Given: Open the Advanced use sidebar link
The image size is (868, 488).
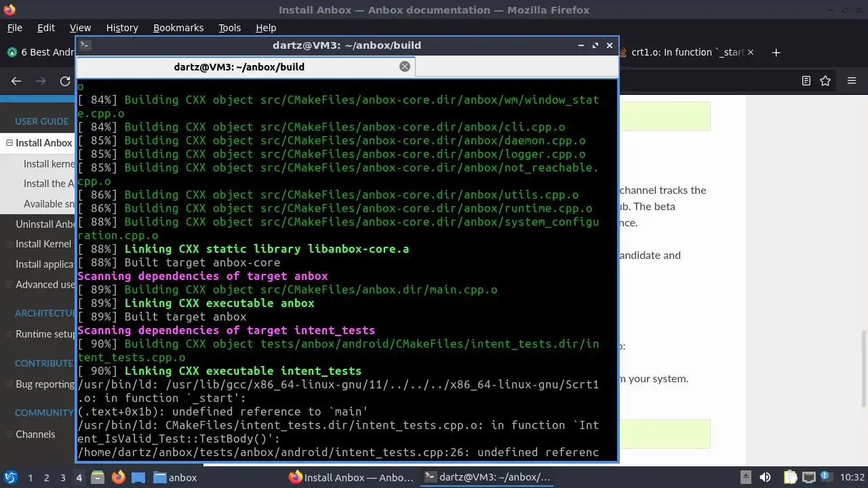Looking at the screenshot, I should [45, 284].
